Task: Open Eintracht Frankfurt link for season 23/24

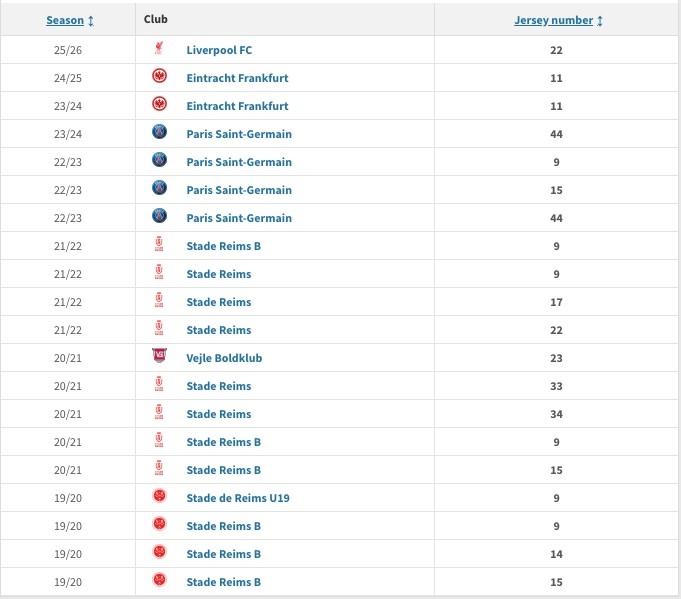Action: pyautogui.click(x=237, y=106)
